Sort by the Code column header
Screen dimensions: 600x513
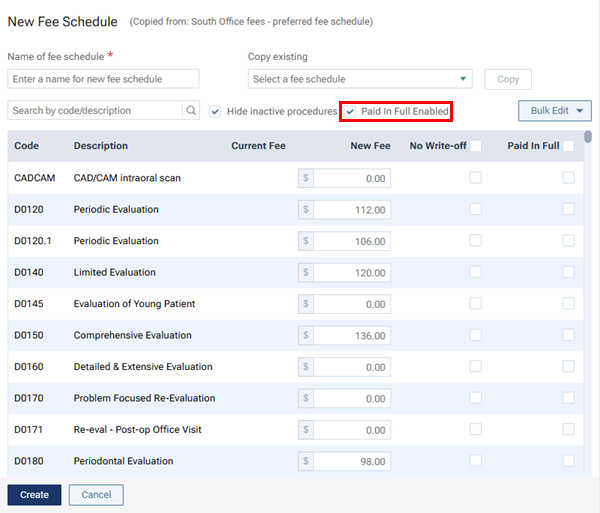27,146
